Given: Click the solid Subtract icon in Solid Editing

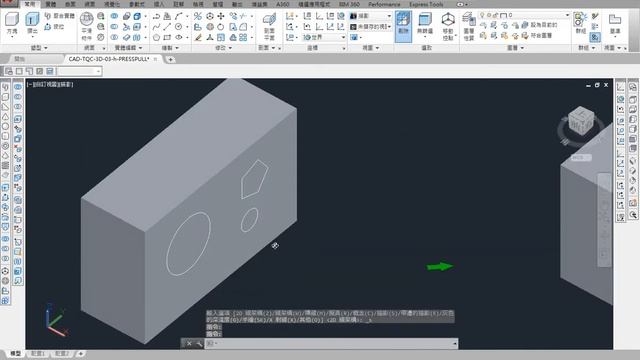Looking at the screenshot, I should (114, 27).
